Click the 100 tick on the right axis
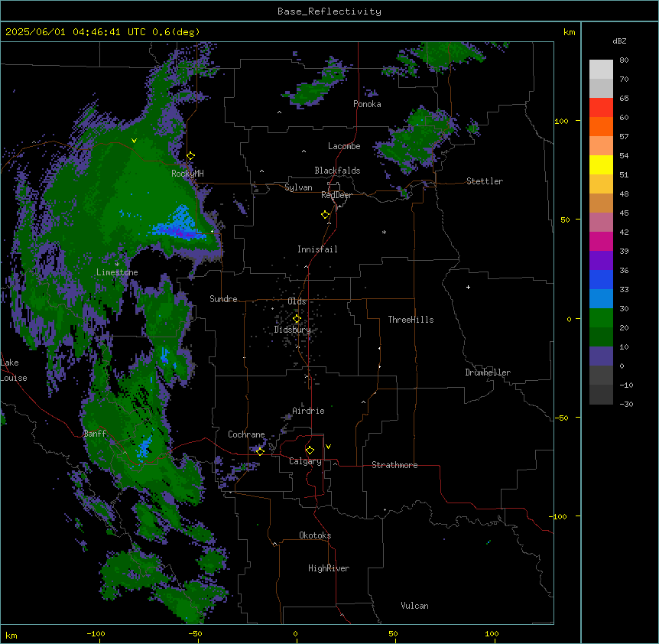The image size is (659, 644). pyautogui.click(x=561, y=121)
